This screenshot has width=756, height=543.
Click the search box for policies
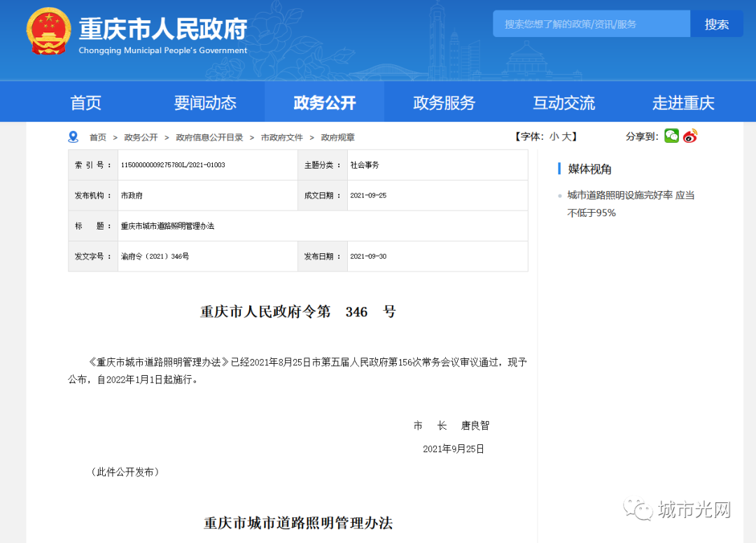tap(591, 24)
